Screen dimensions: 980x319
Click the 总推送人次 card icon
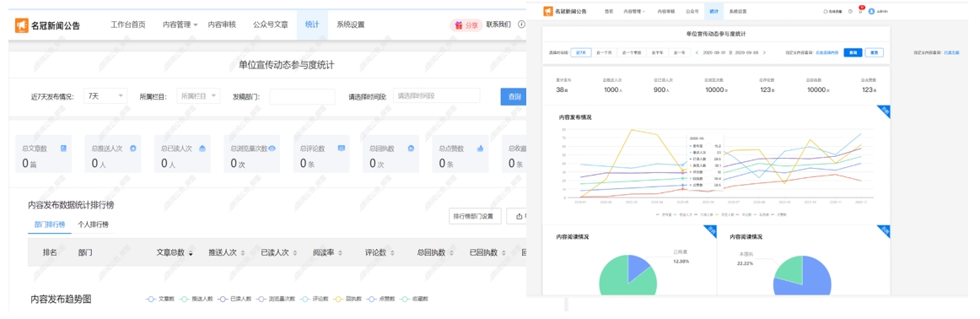point(133,149)
